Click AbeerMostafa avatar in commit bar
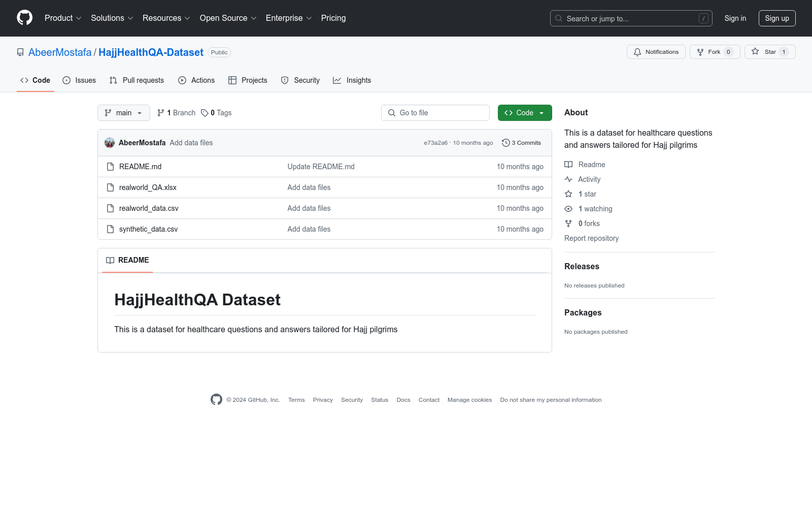The height and width of the screenshot is (508, 812). (110, 143)
